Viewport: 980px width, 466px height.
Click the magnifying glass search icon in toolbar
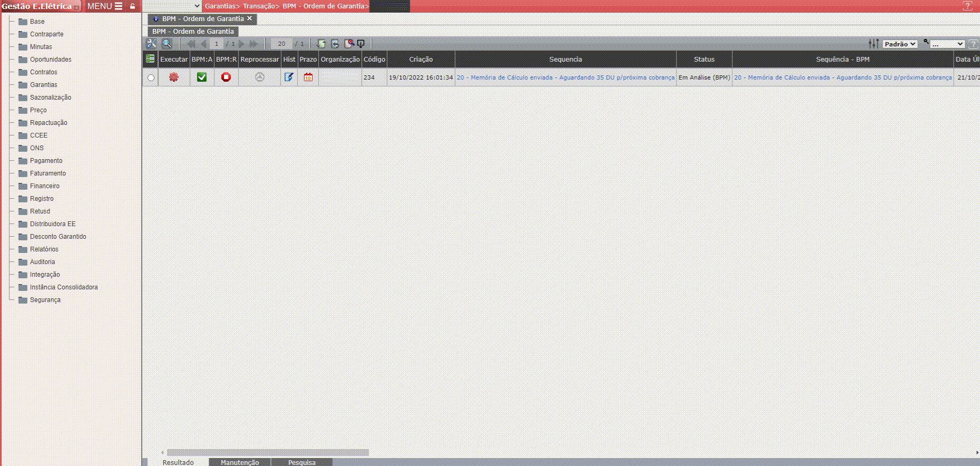tap(166, 44)
